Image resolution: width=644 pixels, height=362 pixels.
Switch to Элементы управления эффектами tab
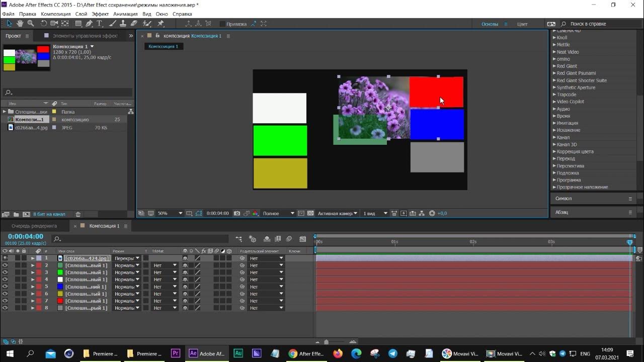tap(85, 36)
